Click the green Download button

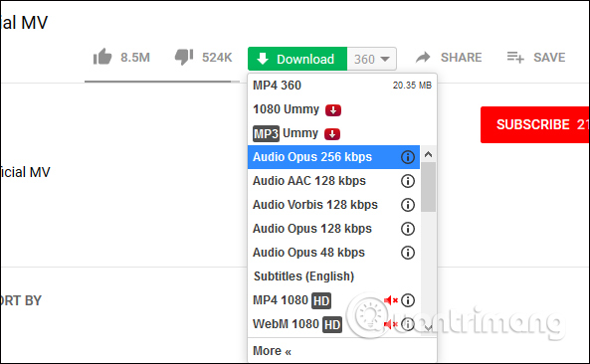(297, 59)
